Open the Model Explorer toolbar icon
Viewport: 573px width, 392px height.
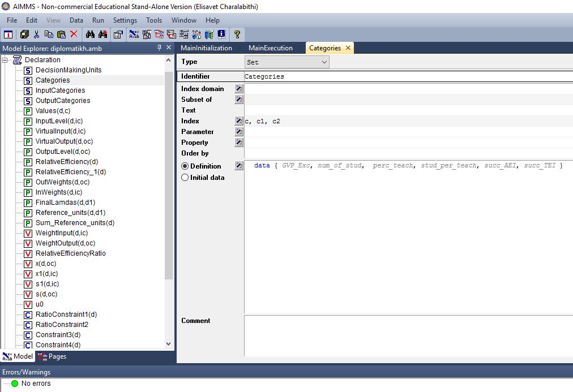(134, 35)
